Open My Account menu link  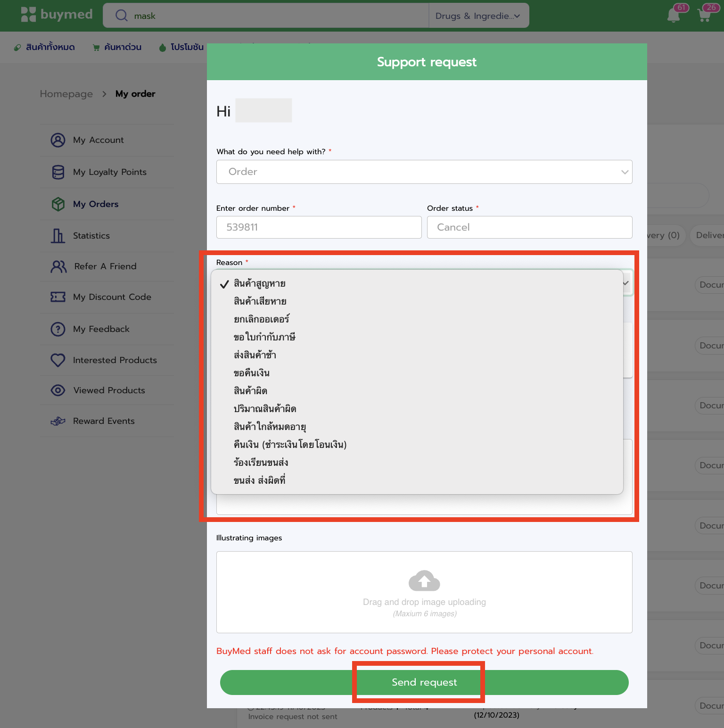(x=99, y=140)
